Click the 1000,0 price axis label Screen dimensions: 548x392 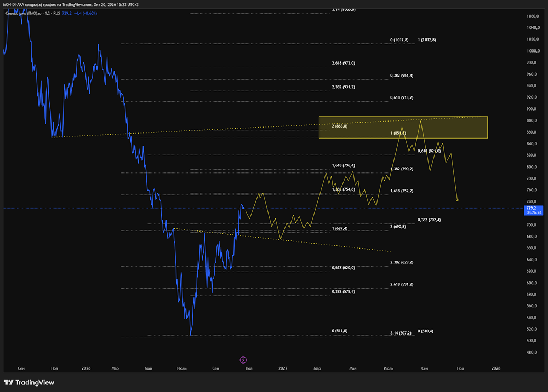[533, 51]
